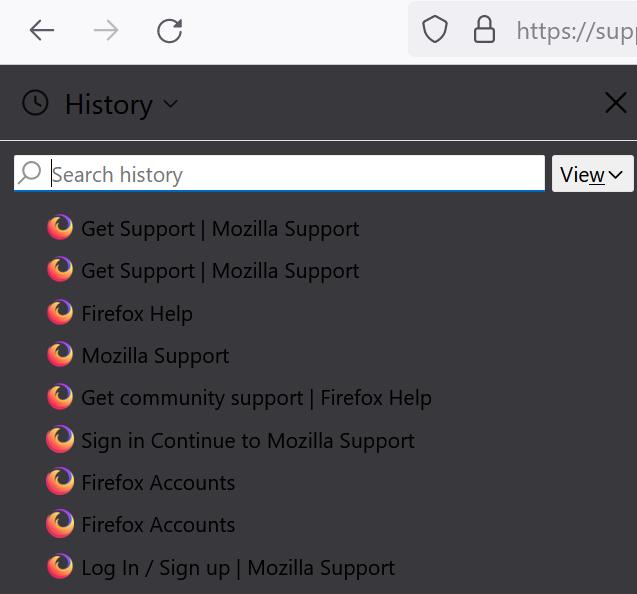Screen dimensions: 637x594
Task: Click the History clock icon
Action: tap(35, 103)
